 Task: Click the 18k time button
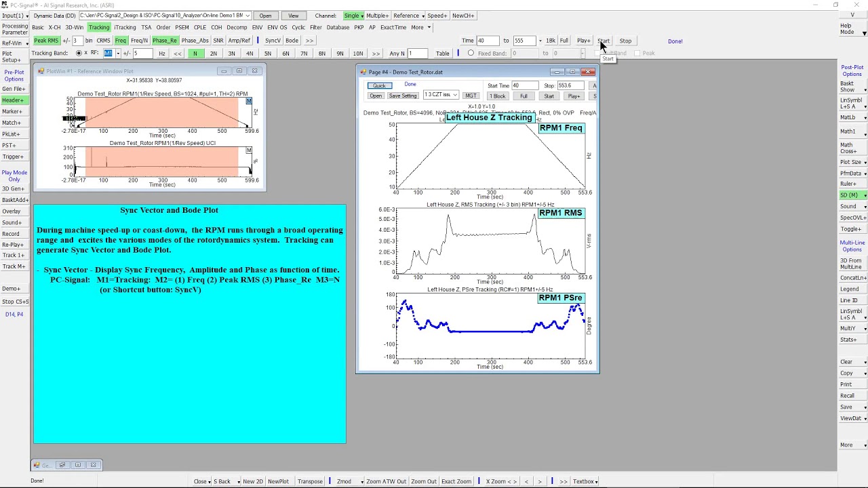point(550,41)
